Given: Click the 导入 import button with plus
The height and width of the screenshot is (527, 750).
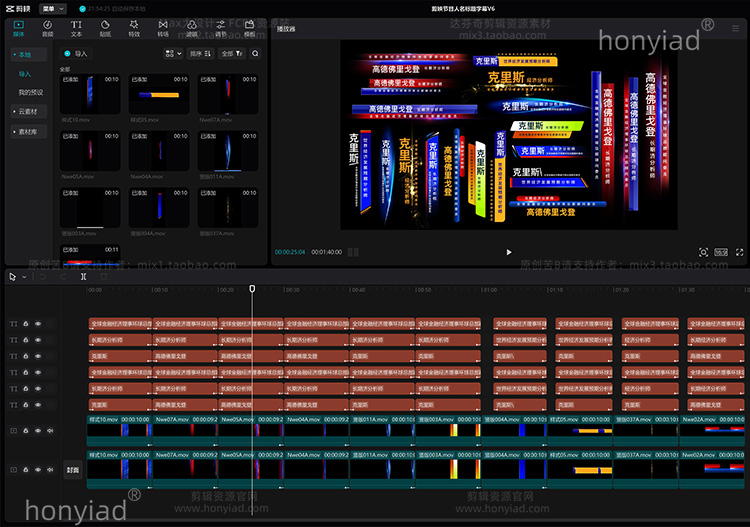Looking at the screenshot, I should point(76,54).
